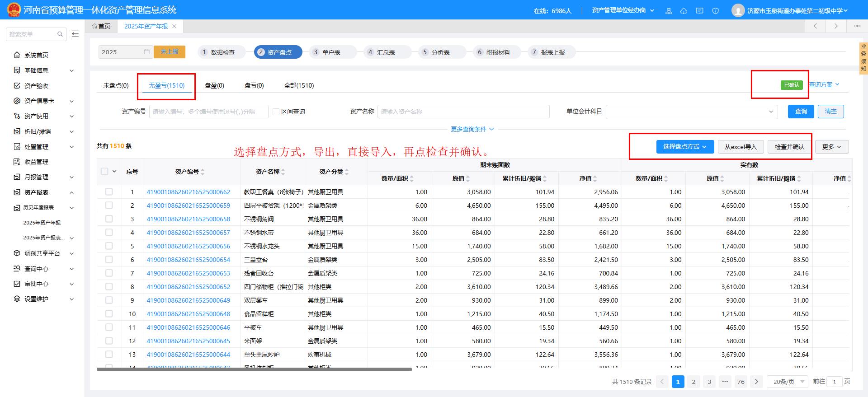Sort by 资产编号 column sort icon
Screen dimensions: 868x397
pyautogui.click(x=203, y=172)
